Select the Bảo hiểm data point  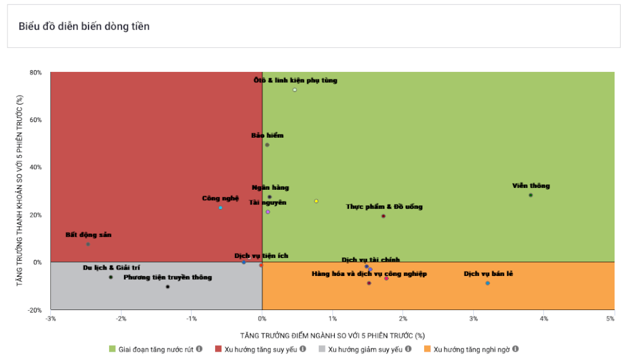[267, 145]
